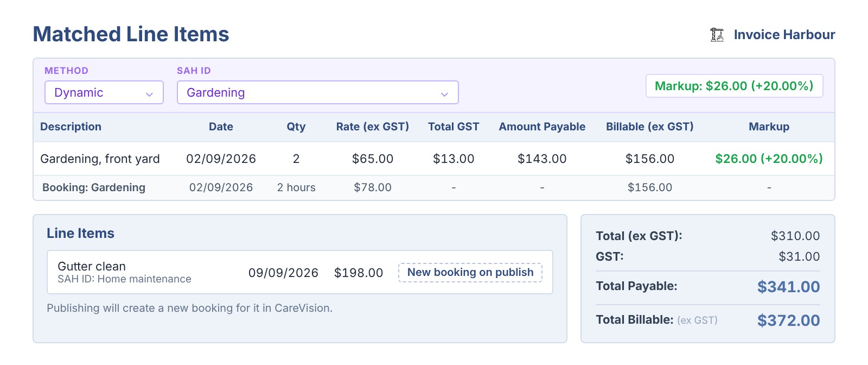
Task: Select the Booking: Gardening sub-row label
Action: (94, 187)
